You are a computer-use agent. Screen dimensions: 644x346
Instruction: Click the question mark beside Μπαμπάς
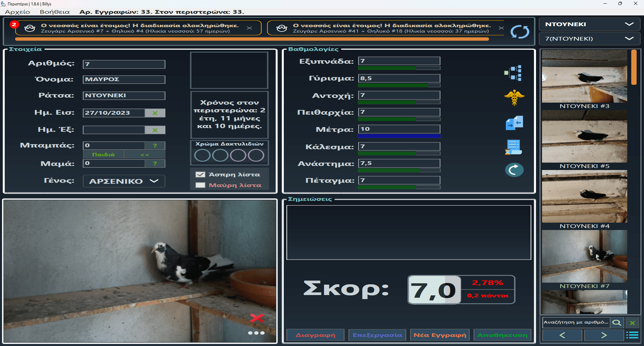155,146
